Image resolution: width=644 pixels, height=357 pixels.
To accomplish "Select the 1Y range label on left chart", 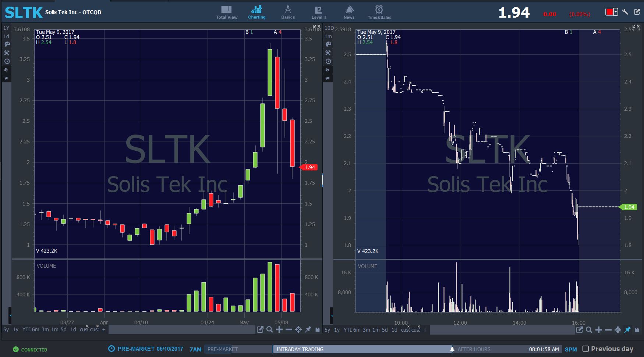I will click(x=6, y=28).
